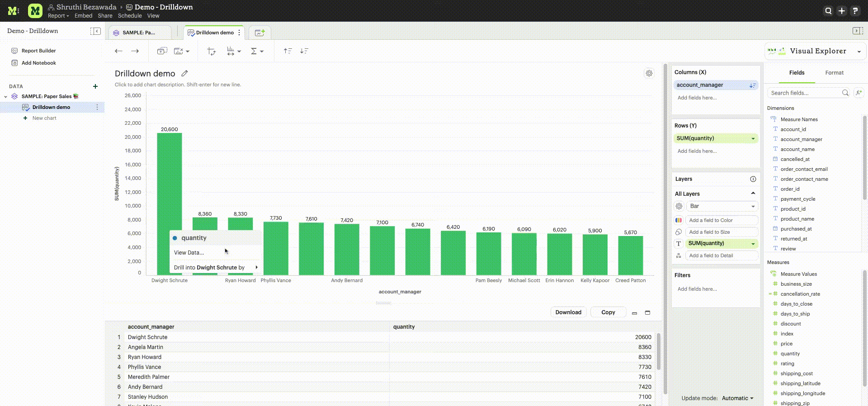The height and width of the screenshot is (406, 868).
Task: Open the Bar mark type dropdown
Action: coord(722,206)
